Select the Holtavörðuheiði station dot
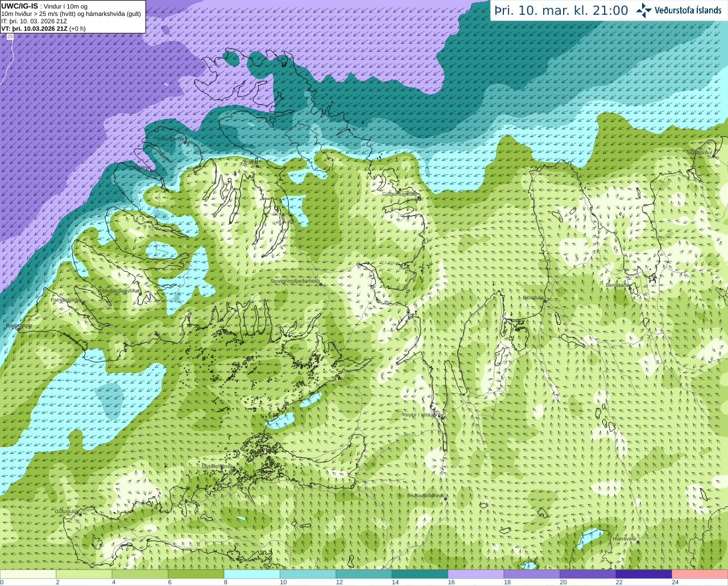 (x=445, y=499)
